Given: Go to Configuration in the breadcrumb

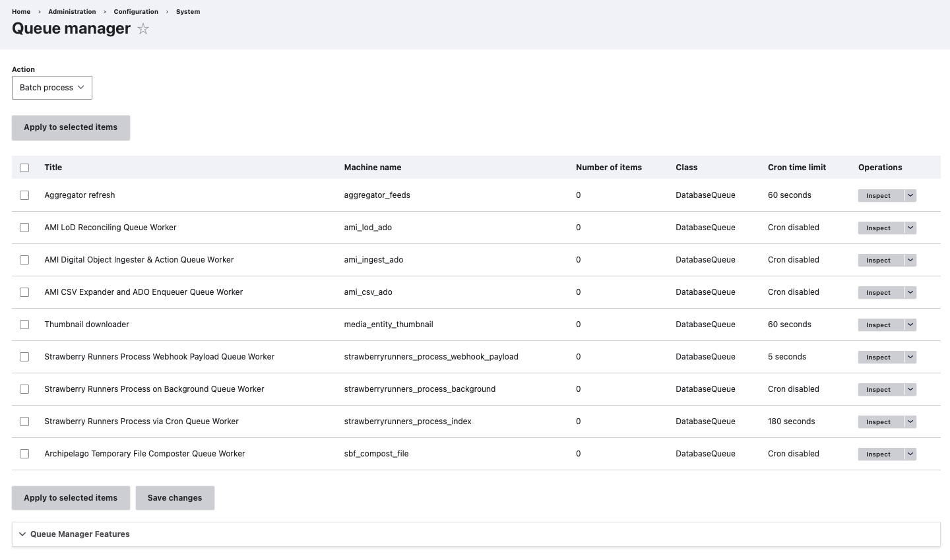Looking at the screenshot, I should coord(136,12).
